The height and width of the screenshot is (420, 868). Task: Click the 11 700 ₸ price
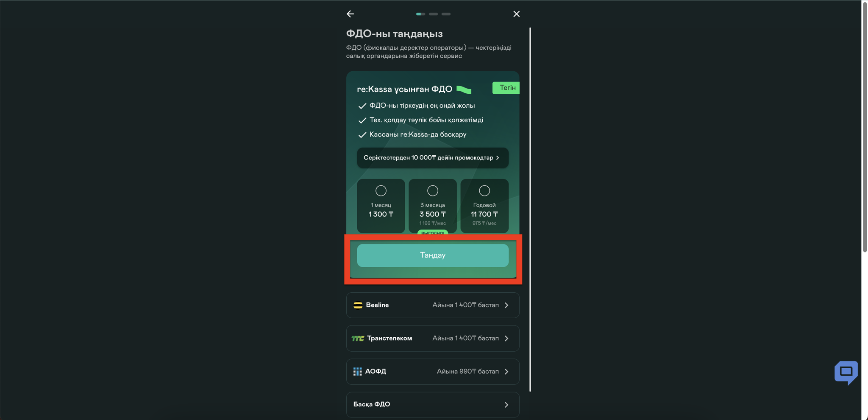(x=484, y=214)
